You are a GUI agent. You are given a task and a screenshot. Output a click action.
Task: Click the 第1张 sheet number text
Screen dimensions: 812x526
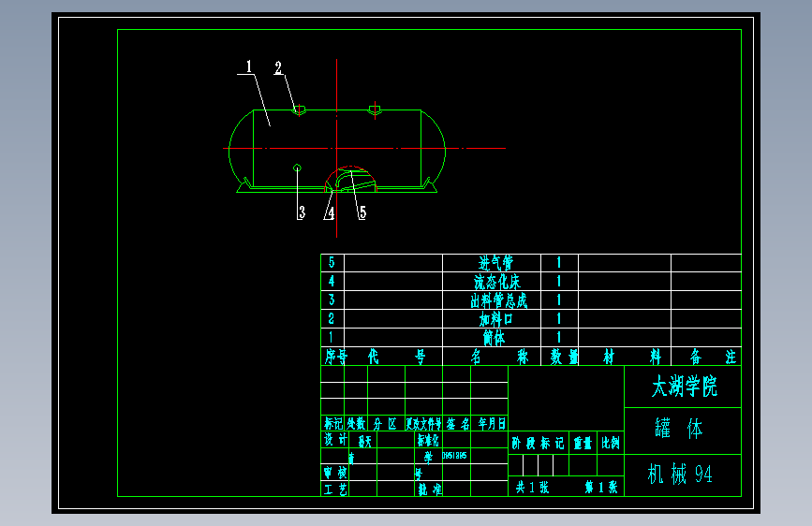[x=601, y=488]
